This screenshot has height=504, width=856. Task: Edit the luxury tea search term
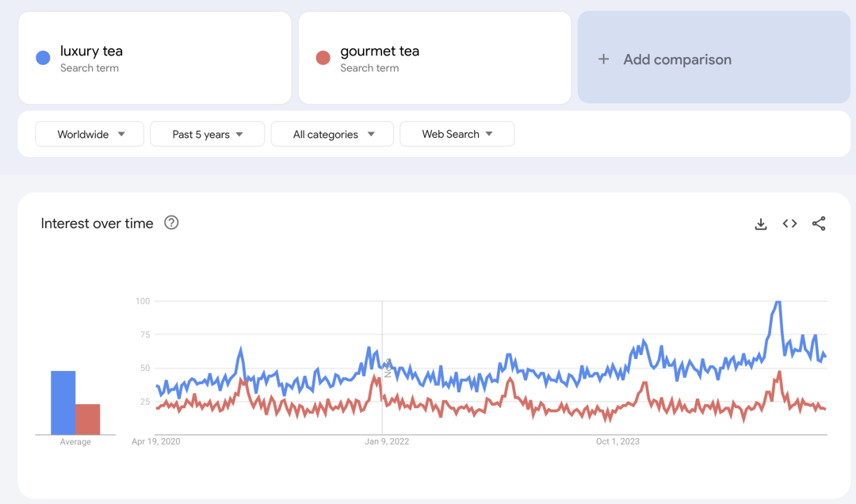[91, 52]
